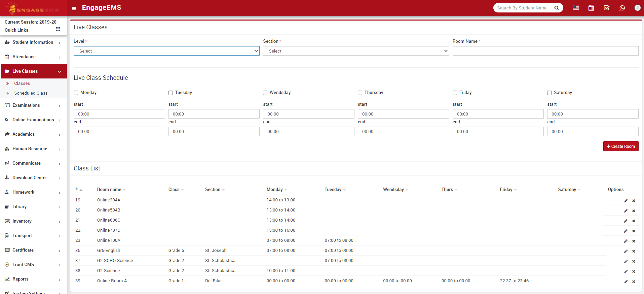Open the task checklist icon
Viewport: 644px width, 294px height.
pyautogui.click(x=607, y=8)
